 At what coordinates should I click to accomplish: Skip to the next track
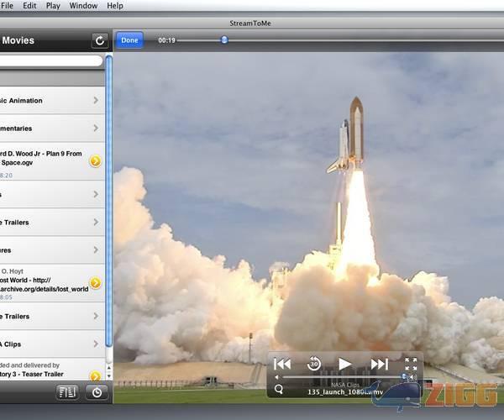click(x=380, y=364)
